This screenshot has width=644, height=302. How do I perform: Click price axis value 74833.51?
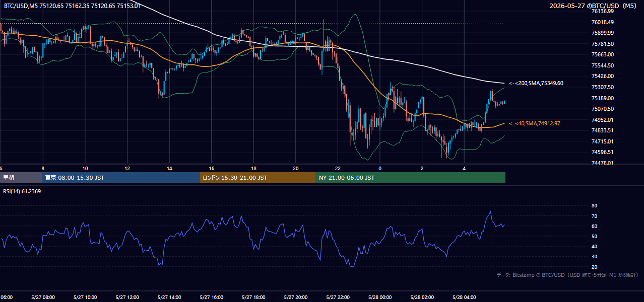tap(602, 130)
